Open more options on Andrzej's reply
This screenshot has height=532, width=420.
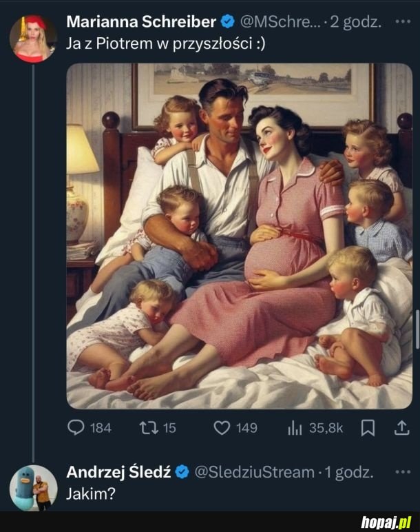[x=403, y=472]
